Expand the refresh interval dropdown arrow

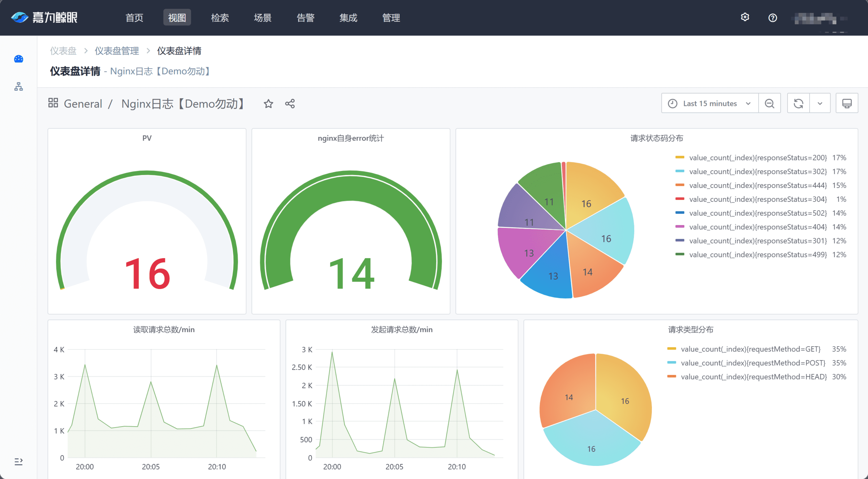click(820, 104)
